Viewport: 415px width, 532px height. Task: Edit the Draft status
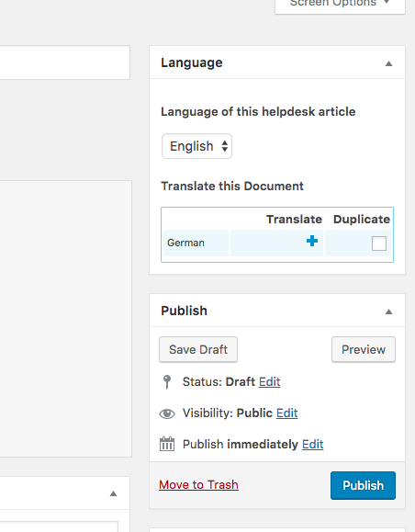coord(270,381)
